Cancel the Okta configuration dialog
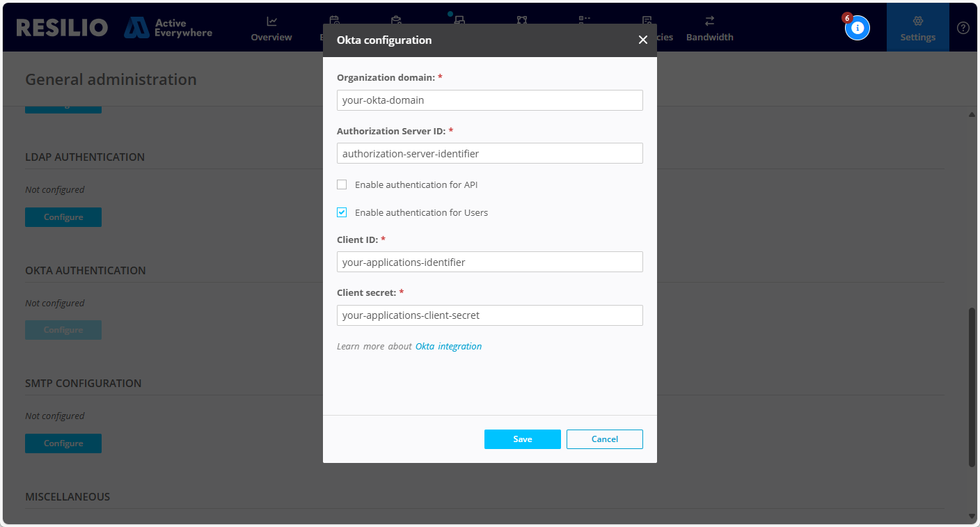The image size is (980, 527). coord(604,439)
